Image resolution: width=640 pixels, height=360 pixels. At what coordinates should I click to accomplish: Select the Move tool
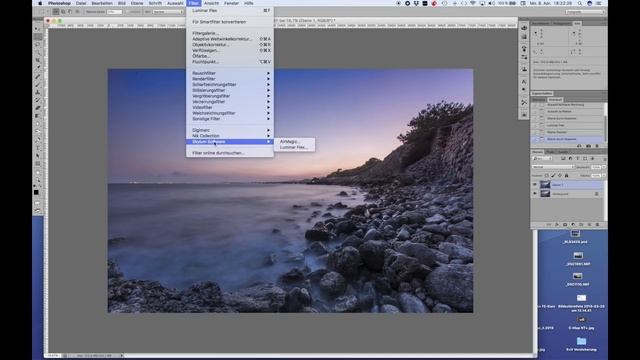38,29
